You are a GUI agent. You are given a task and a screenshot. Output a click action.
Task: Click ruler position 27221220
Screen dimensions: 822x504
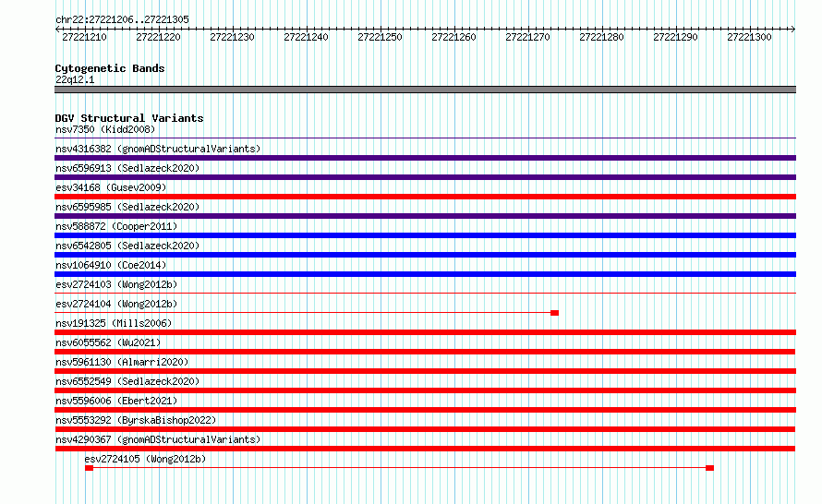coord(158,37)
